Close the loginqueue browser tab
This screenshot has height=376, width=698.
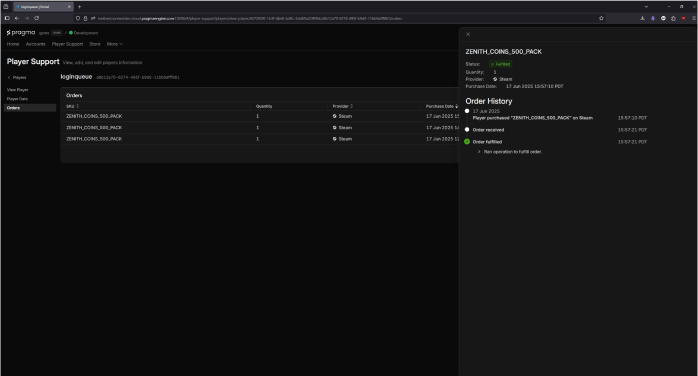69,7
